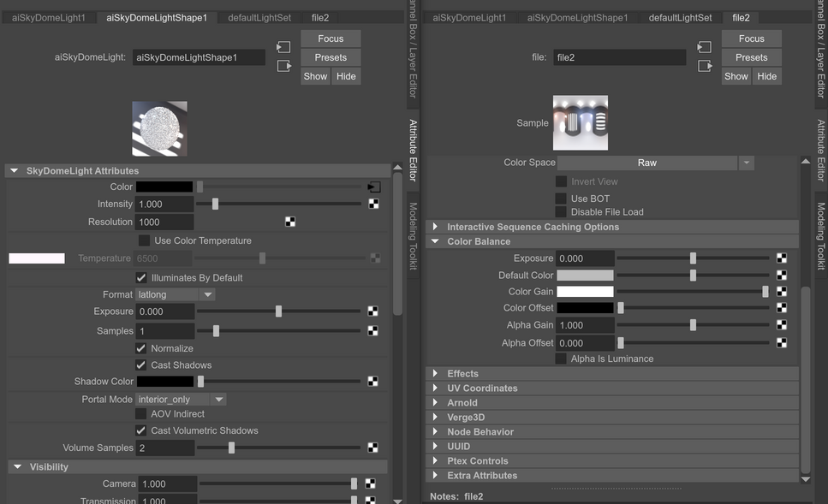Open the Format latlong dropdown
The height and width of the screenshot is (504, 828).
coord(176,294)
